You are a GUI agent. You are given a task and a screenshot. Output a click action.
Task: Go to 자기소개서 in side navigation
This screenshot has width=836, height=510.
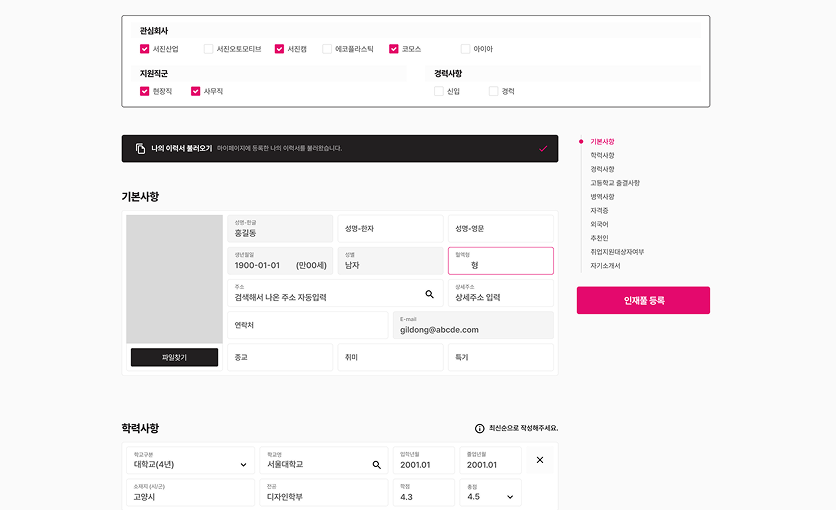pos(605,266)
